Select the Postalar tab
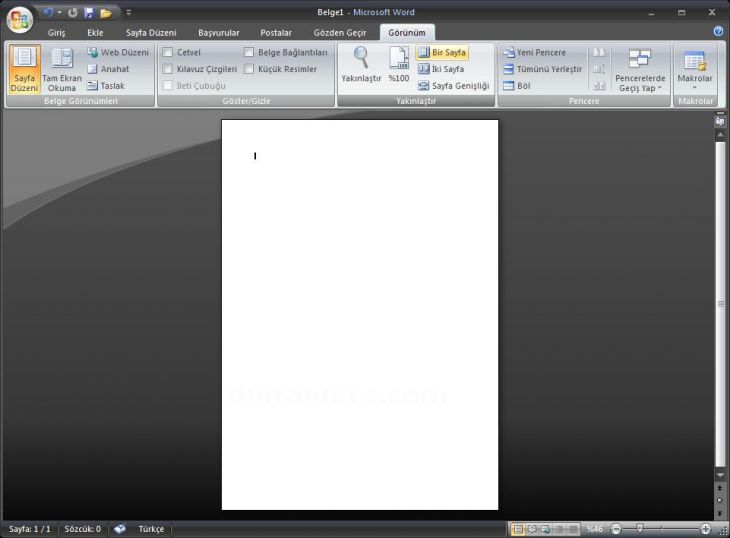Viewport: 730px width, 538px height. tap(276, 33)
